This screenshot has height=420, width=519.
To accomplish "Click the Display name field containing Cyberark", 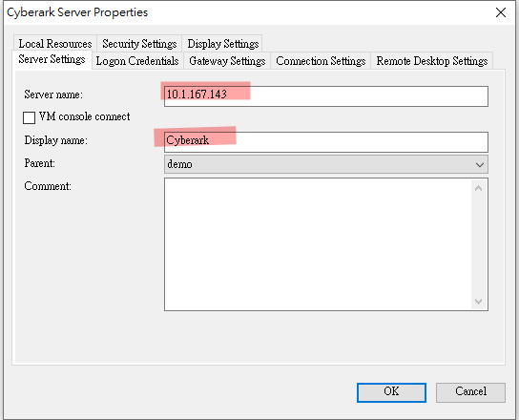I will pyautogui.click(x=326, y=142).
